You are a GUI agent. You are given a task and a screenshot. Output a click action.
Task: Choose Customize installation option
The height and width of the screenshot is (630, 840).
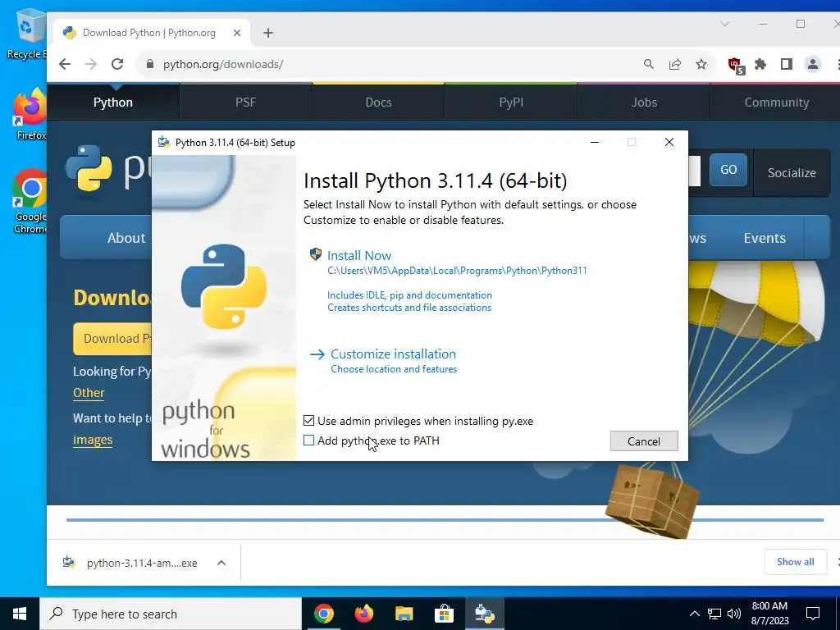point(393,354)
